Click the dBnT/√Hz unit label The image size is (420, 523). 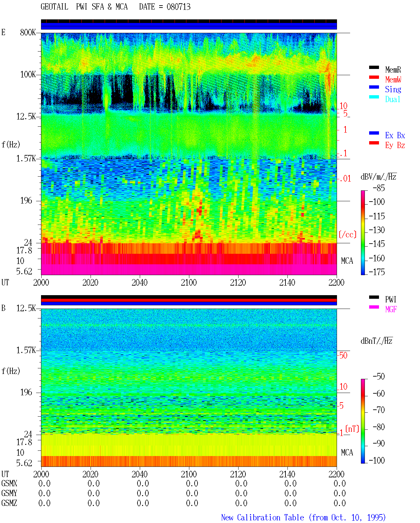pyautogui.click(x=377, y=341)
